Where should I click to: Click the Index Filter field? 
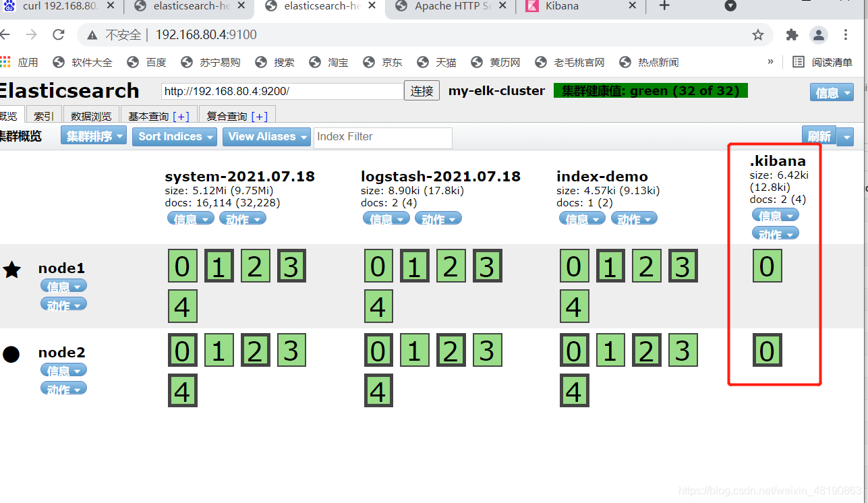[x=383, y=137]
